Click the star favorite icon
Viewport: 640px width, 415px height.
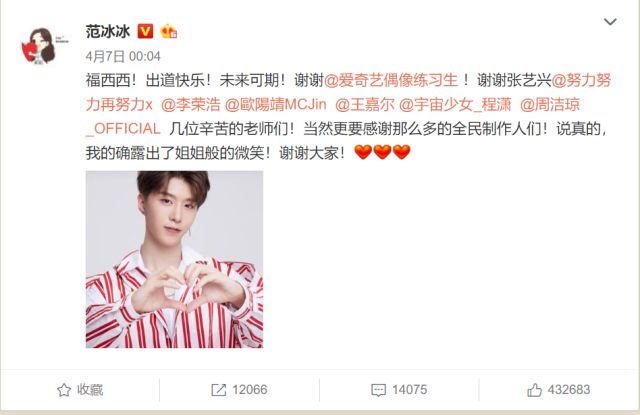[x=64, y=390]
